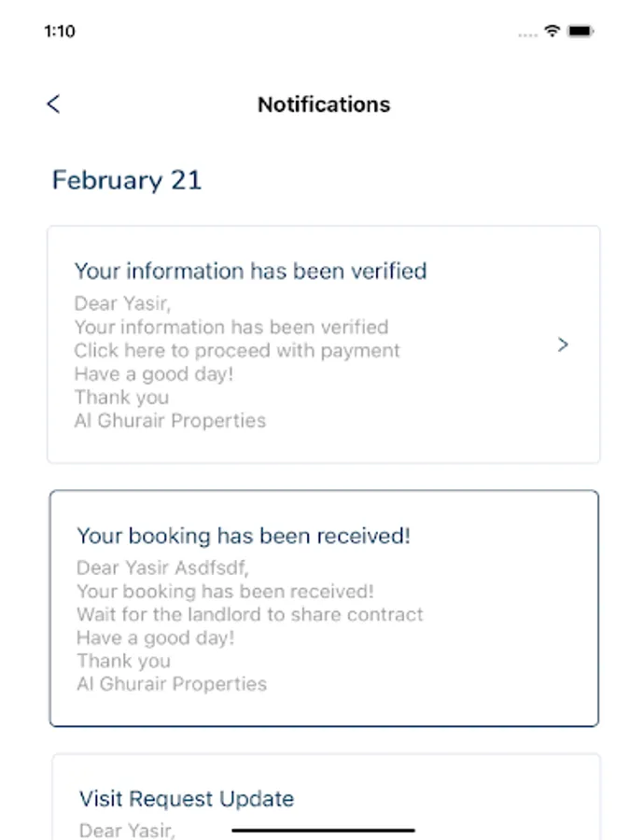Open the Visit Request Update notification
The height and width of the screenshot is (840, 643).
pyautogui.click(x=187, y=798)
